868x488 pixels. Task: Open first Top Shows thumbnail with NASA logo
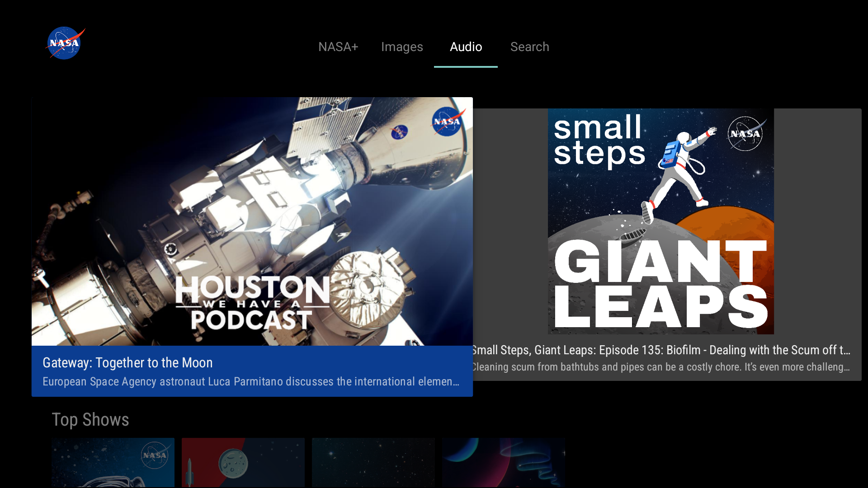(113, 462)
